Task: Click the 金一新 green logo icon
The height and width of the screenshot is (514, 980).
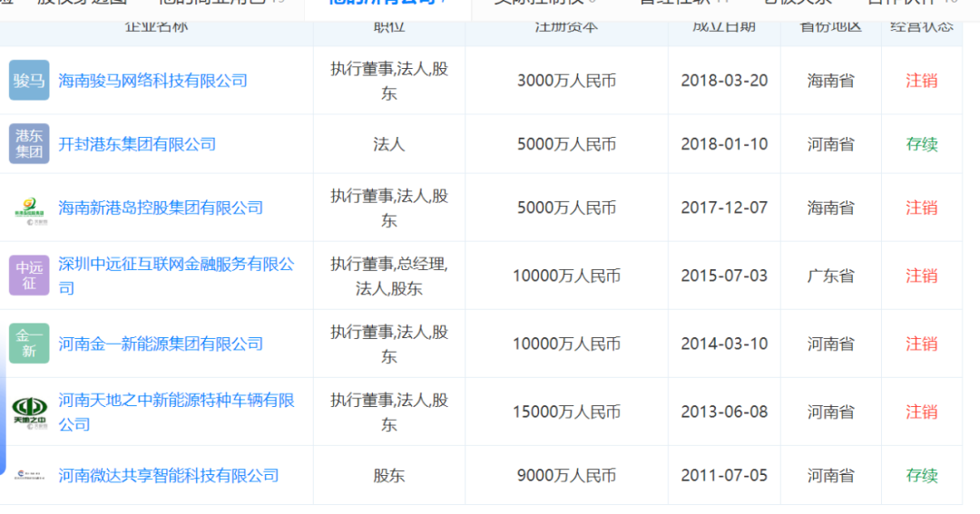Action: (29, 344)
